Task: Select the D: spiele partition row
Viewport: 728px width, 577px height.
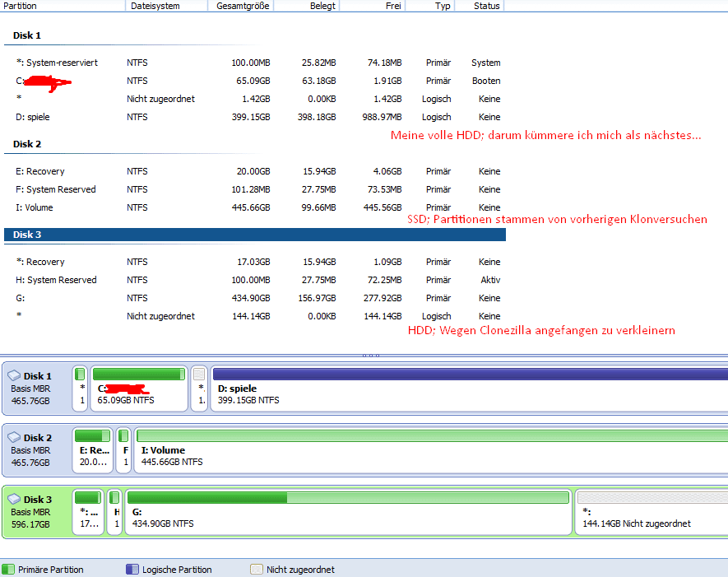Action: [x=254, y=117]
